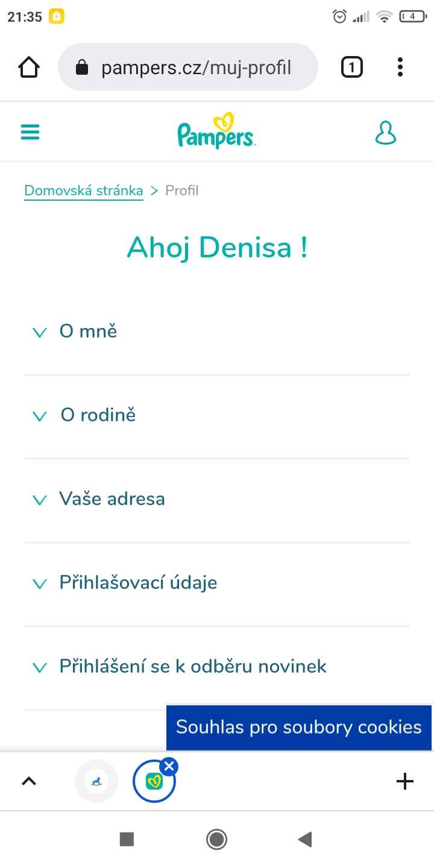Expand the Přihlašovací údaje section
The image size is (434, 868).
138,582
